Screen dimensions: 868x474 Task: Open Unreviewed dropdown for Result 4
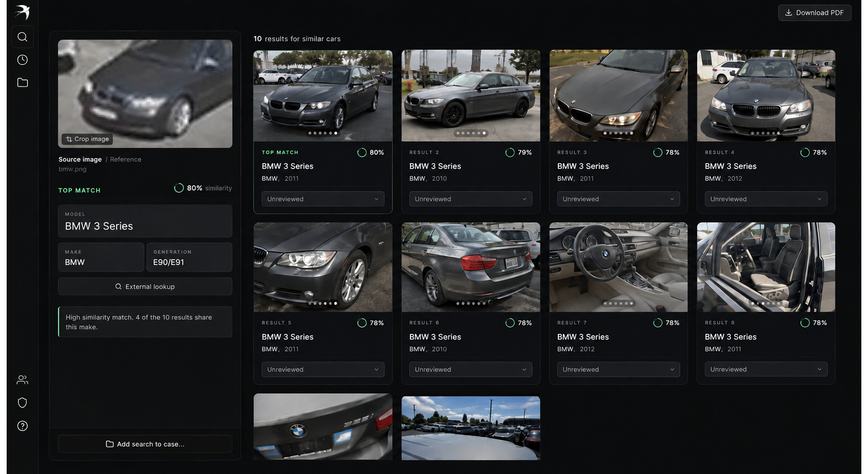(x=766, y=199)
